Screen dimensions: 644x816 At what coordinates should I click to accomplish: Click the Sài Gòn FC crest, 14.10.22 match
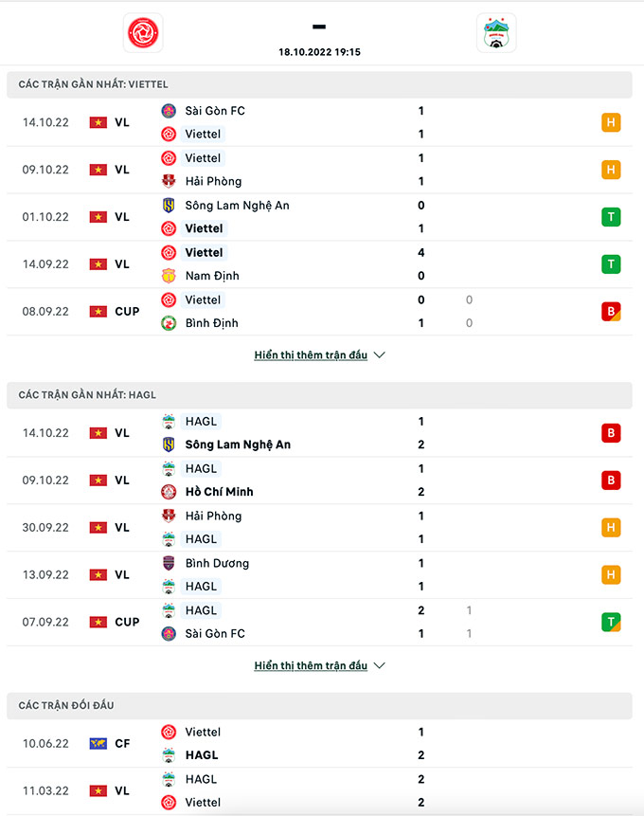(x=169, y=111)
